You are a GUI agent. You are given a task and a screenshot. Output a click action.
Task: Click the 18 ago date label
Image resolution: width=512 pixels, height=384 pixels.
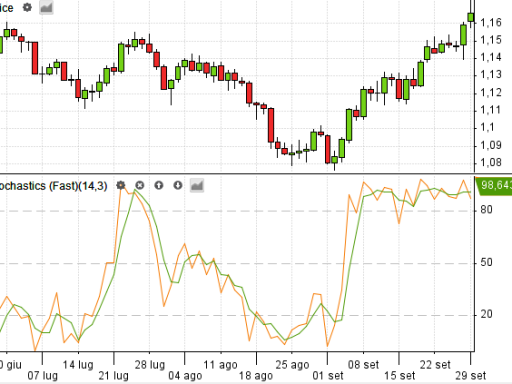click(256, 376)
